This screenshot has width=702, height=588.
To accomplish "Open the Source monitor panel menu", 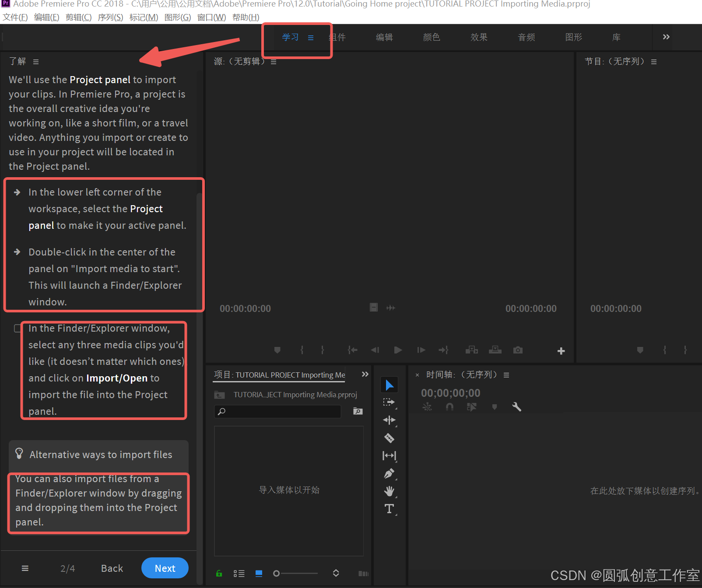I will (x=274, y=62).
